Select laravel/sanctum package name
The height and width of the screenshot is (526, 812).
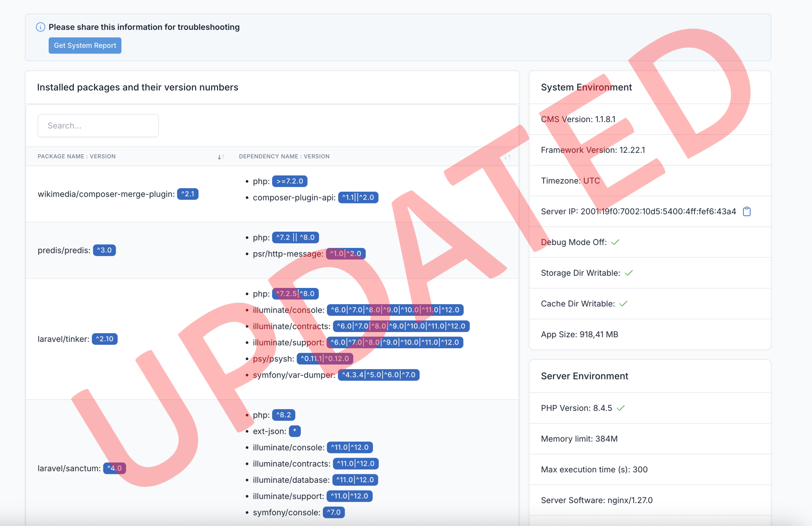tap(69, 468)
